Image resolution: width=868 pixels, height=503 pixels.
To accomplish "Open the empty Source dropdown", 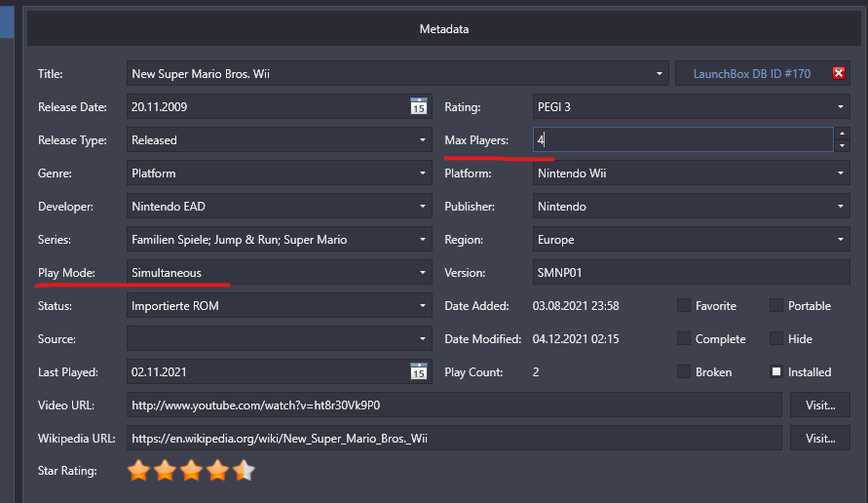I will (x=279, y=338).
